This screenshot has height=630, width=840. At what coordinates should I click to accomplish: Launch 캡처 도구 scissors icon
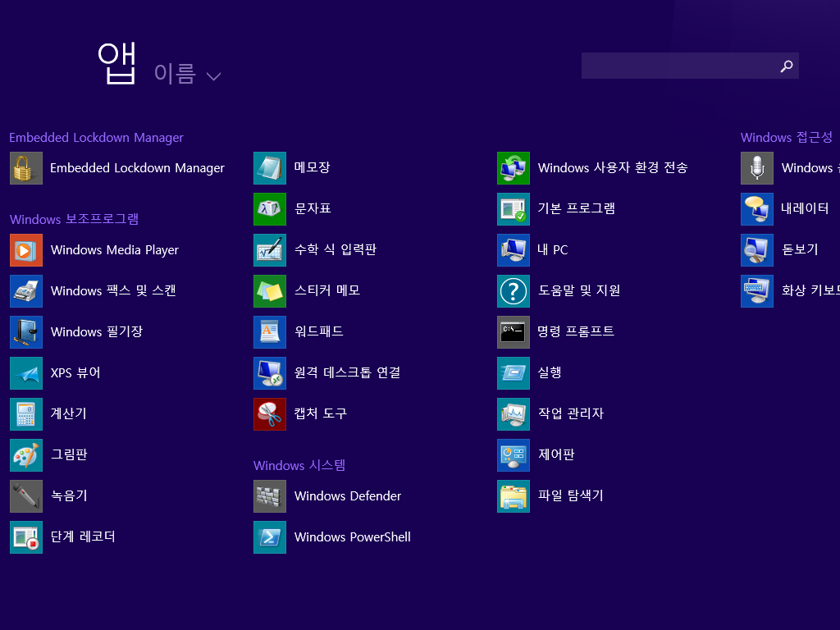pos(270,414)
